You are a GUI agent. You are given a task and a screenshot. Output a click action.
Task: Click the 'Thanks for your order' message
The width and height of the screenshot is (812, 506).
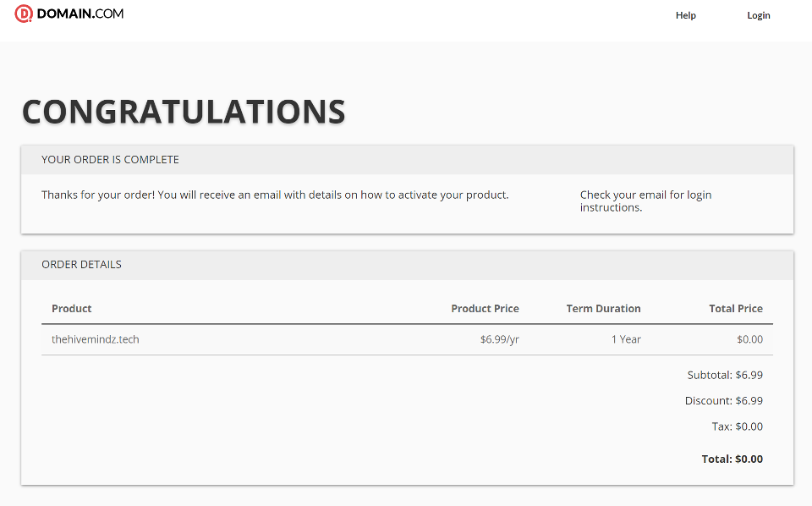(275, 195)
